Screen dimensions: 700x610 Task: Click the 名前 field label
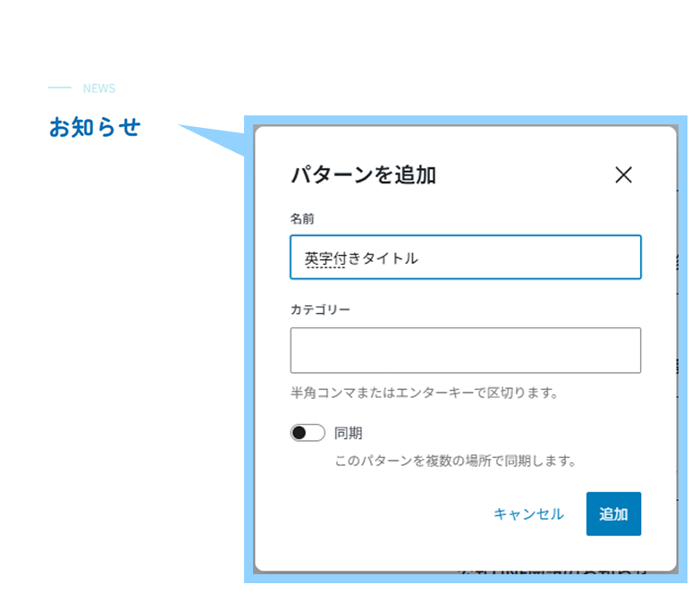click(302, 219)
